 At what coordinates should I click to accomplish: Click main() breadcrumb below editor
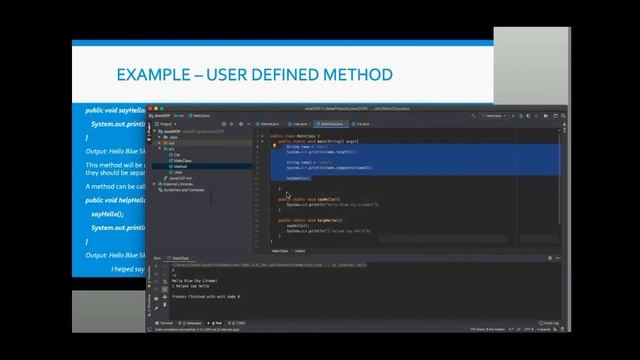click(x=300, y=251)
